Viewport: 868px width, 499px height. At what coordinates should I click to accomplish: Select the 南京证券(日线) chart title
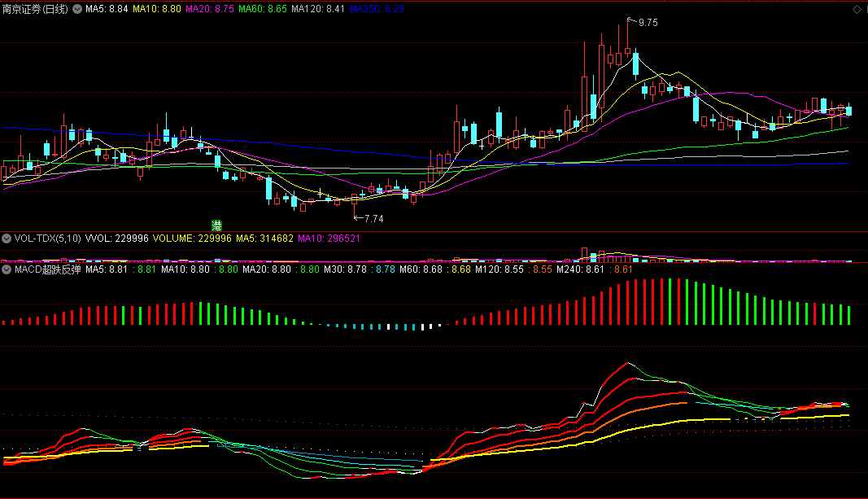pos(35,9)
